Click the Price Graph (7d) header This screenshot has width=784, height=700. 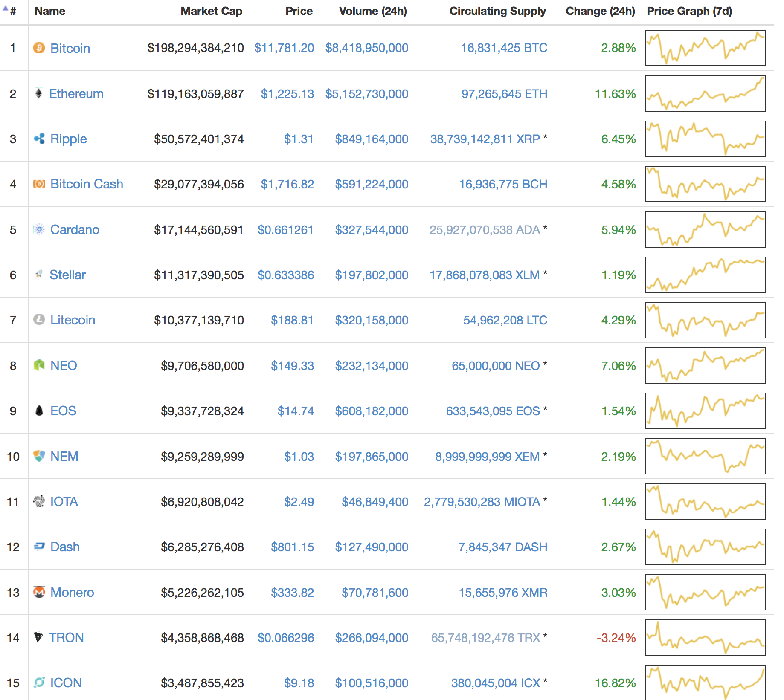(689, 11)
